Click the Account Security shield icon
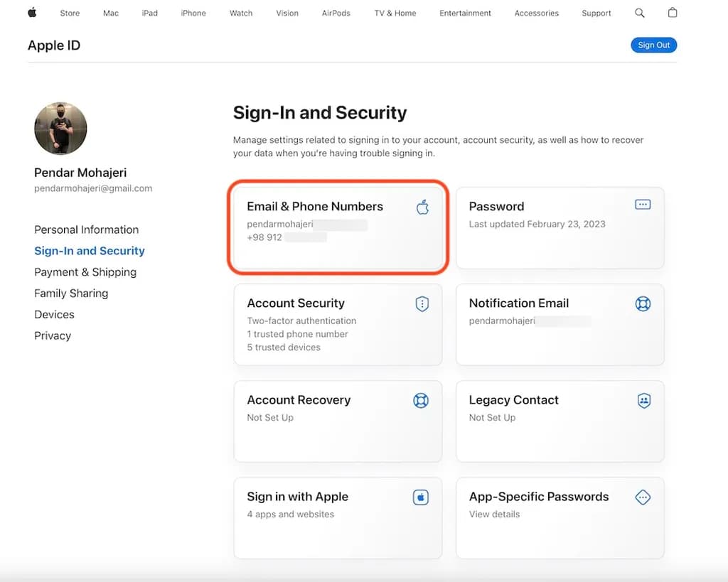The width and height of the screenshot is (728, 582). pyautogui.click(x=422, y=304)
